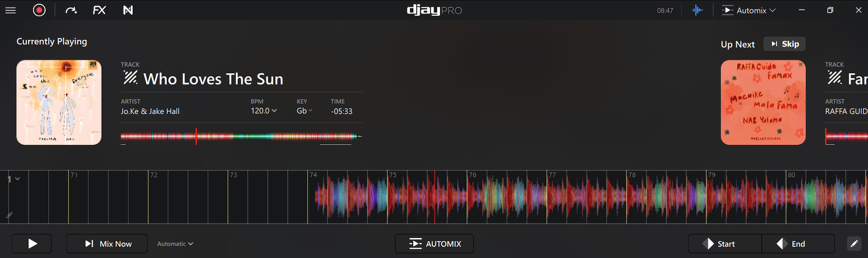868x258 pixels.
Task: Click the Mix Now button
Action: [x=107, y=244]
